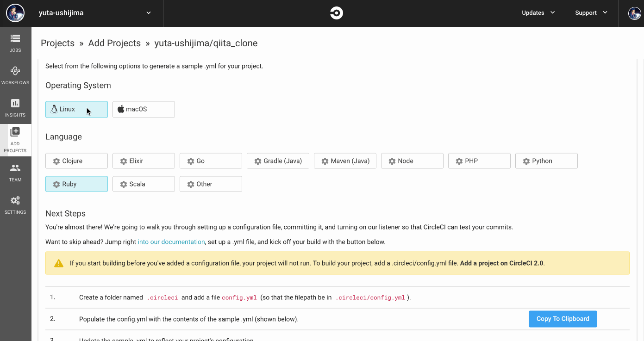
Task: Select macOS operating system option
Action: click(x=144, y=110)
